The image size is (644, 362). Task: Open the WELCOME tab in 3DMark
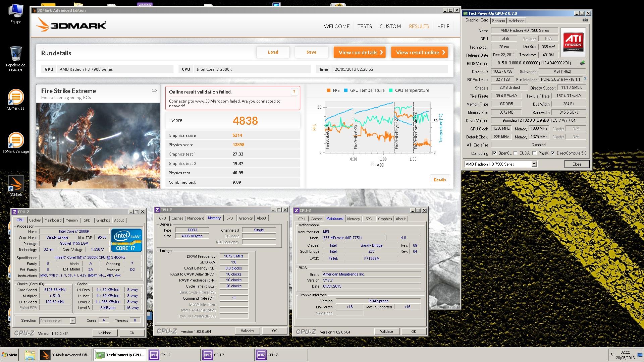point(336,26)
